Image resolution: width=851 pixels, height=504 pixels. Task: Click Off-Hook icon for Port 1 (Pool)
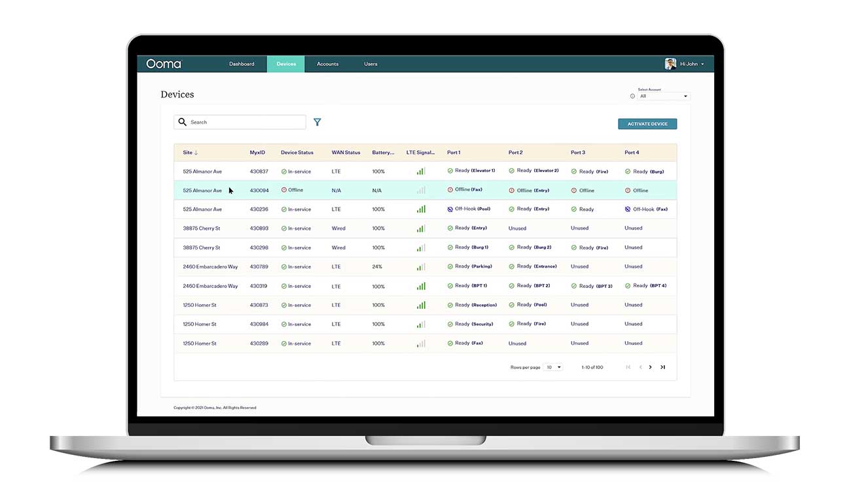click(450, 209)
